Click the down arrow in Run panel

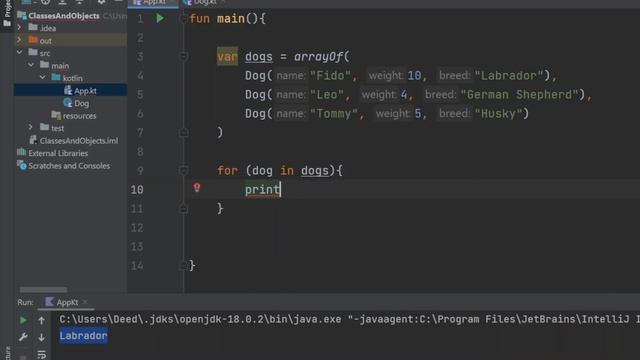(41, 338)
